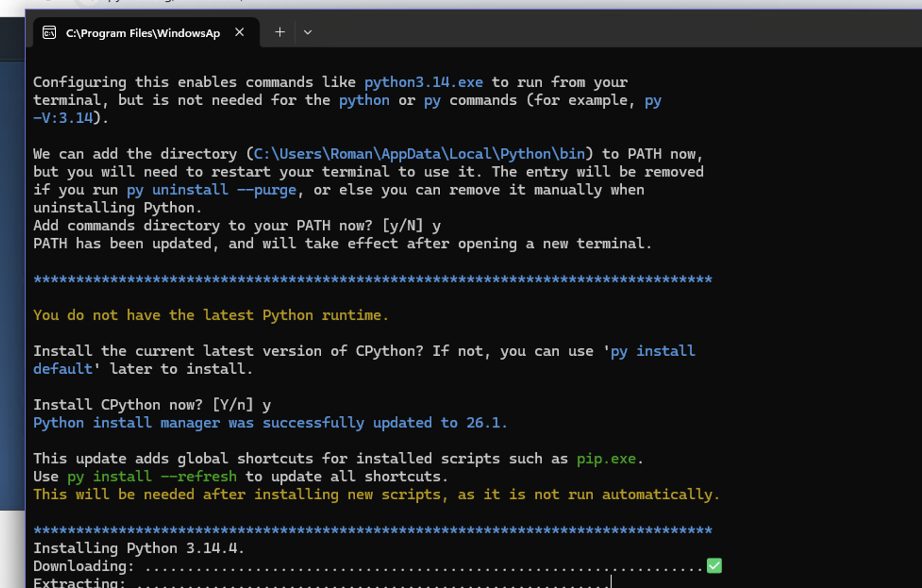This screenshot has height=588, width=922.
Task: Close the C:\Program Files\WindowsAp tab
Action: click(240, 32)
